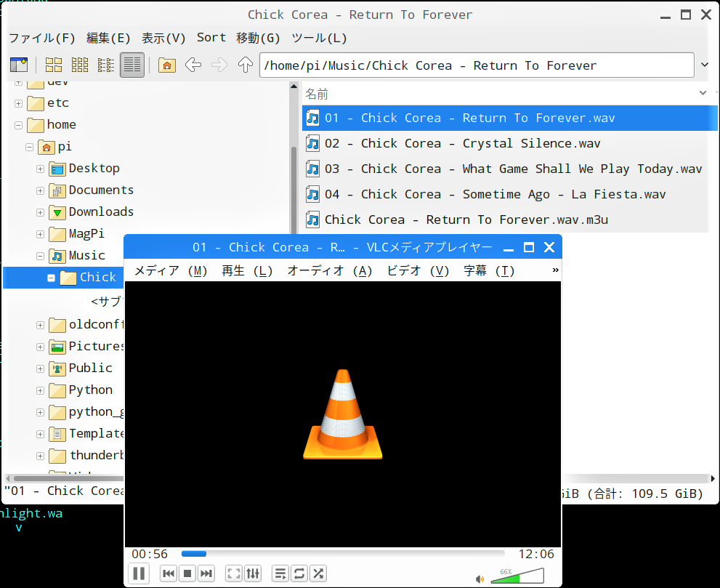The width and height of the screenshot is (720, 588).
Task: Open the ツール(L) menu
Action: [x=319, y=38]
